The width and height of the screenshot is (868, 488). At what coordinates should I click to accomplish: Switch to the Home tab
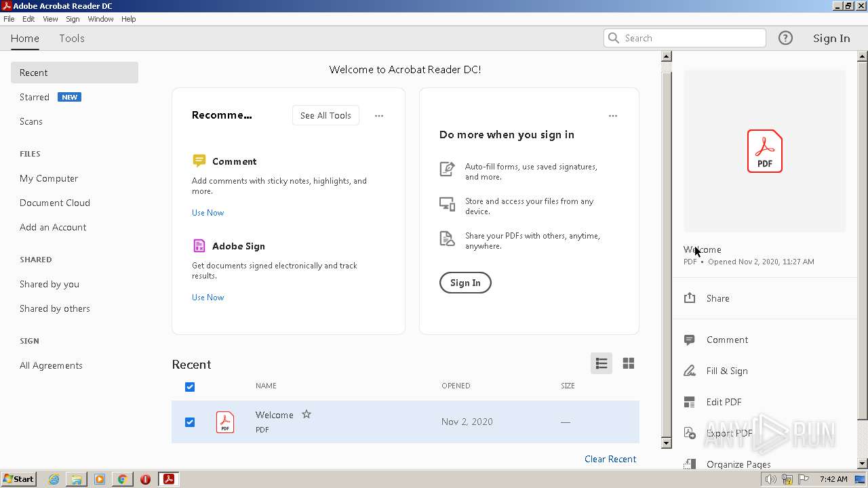click(x=25, y=38)
